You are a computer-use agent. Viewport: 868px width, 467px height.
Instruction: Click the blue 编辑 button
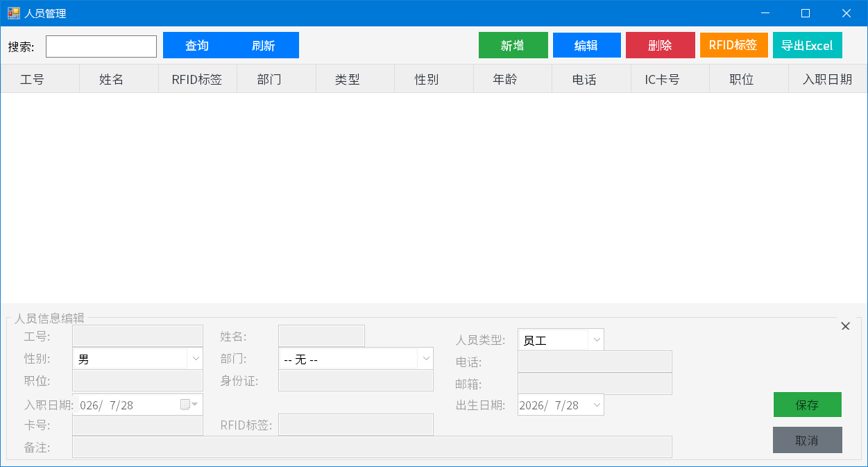pyautogui.click(x=586, y=45)
